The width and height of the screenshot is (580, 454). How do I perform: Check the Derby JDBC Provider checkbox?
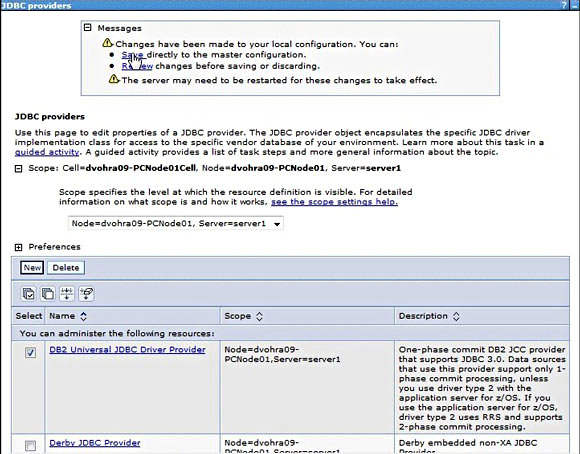pos(30,445)
